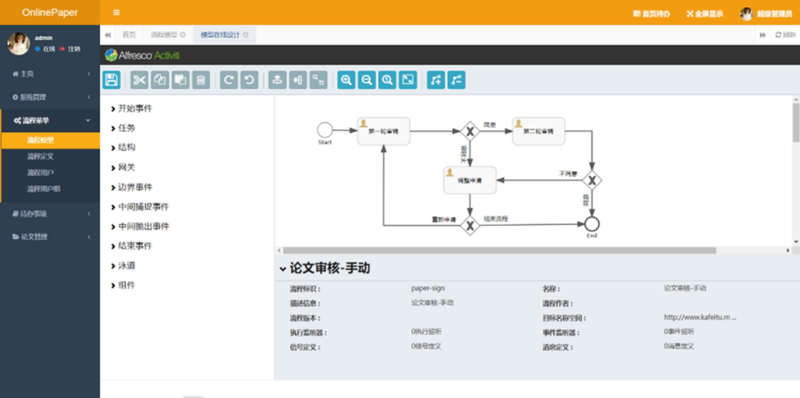
Task: Collapse the 论文审核-手动 properties panel
Action: pyautogui.click(x=283, y=268)
